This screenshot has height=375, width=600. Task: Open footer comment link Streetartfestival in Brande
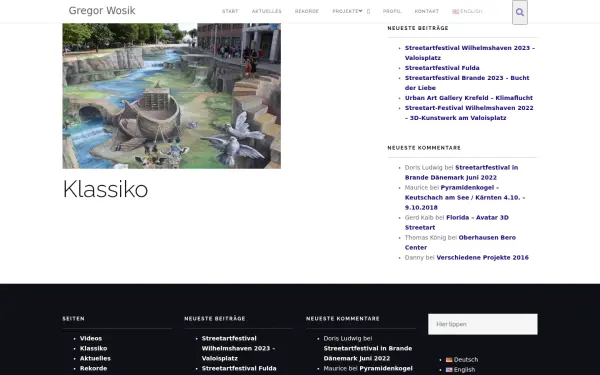point(368,353)
